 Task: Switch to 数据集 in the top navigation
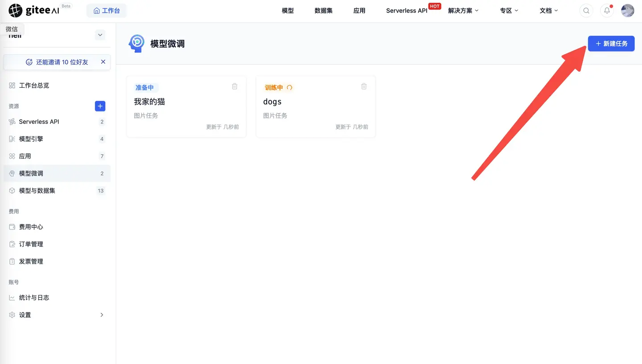[x=323, y=10]
